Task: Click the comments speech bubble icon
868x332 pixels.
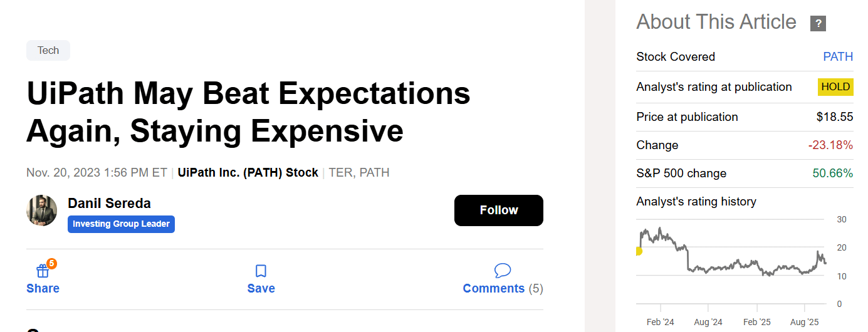Action: coord(502,271)
